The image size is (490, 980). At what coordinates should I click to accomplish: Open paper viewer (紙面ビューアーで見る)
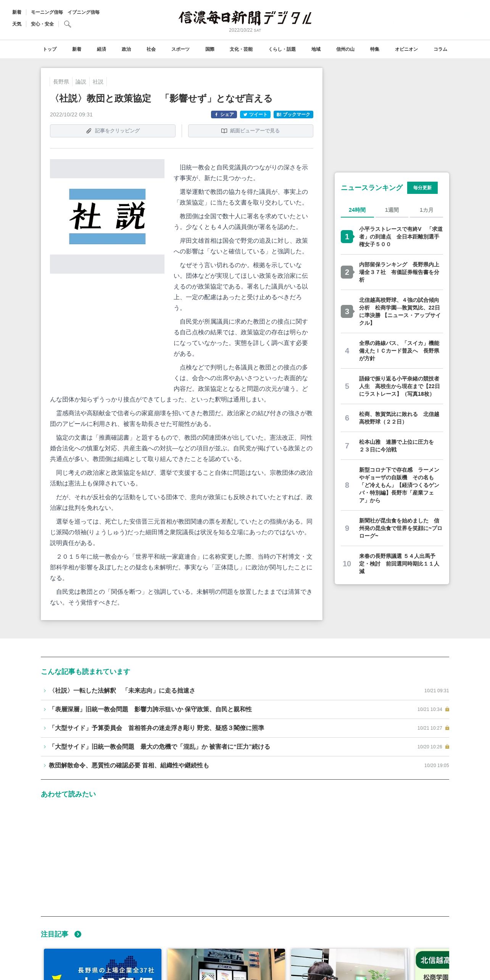251,131
